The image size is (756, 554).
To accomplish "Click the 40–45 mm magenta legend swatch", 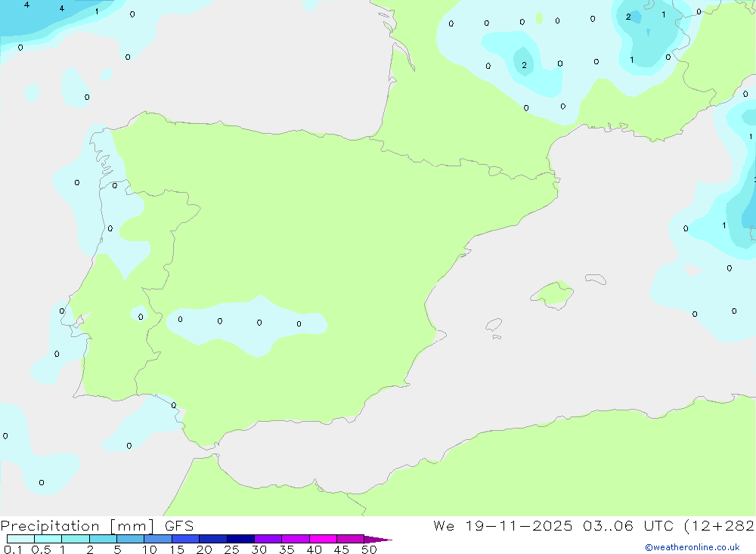I will (323, 539).
